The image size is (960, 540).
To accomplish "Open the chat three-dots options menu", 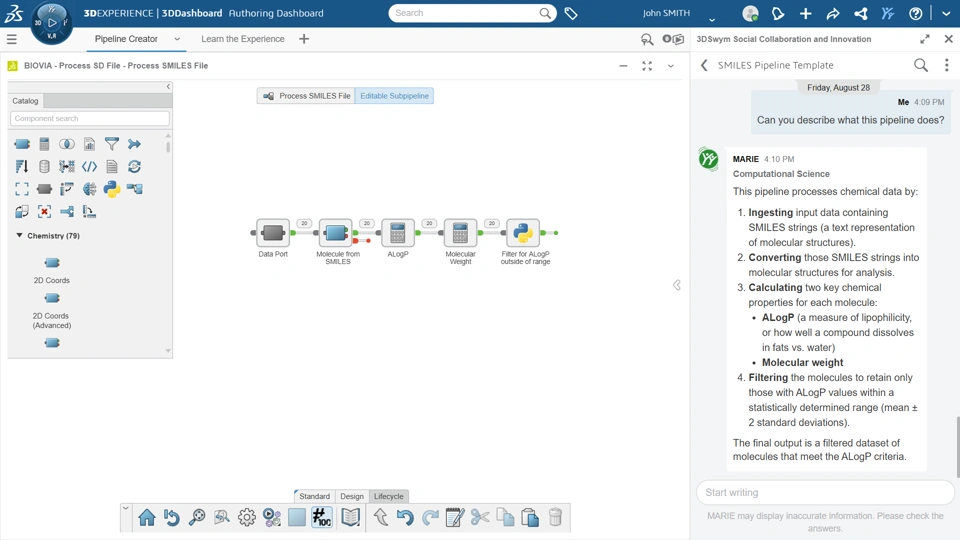I will (947, 65).
